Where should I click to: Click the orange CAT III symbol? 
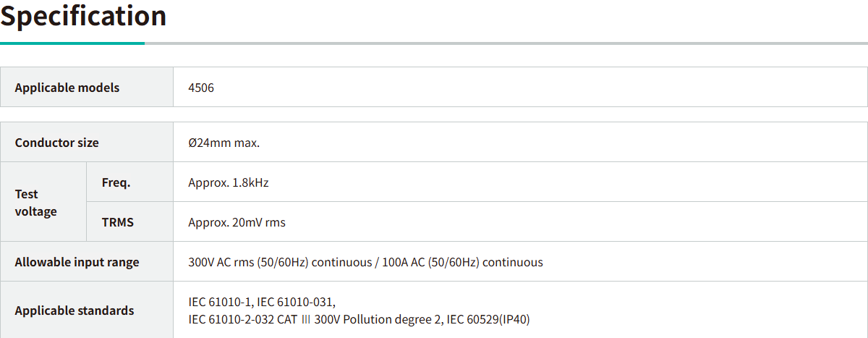pos(306,319)
